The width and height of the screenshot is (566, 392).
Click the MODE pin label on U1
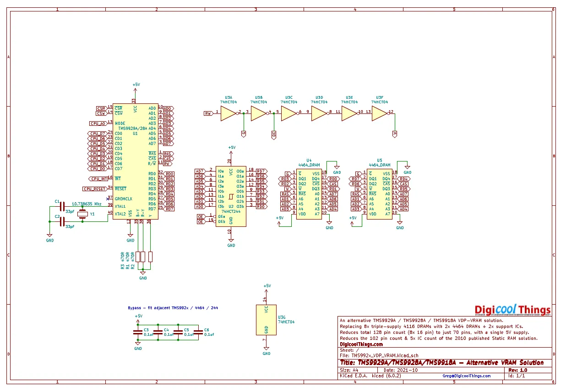[120, 124]
